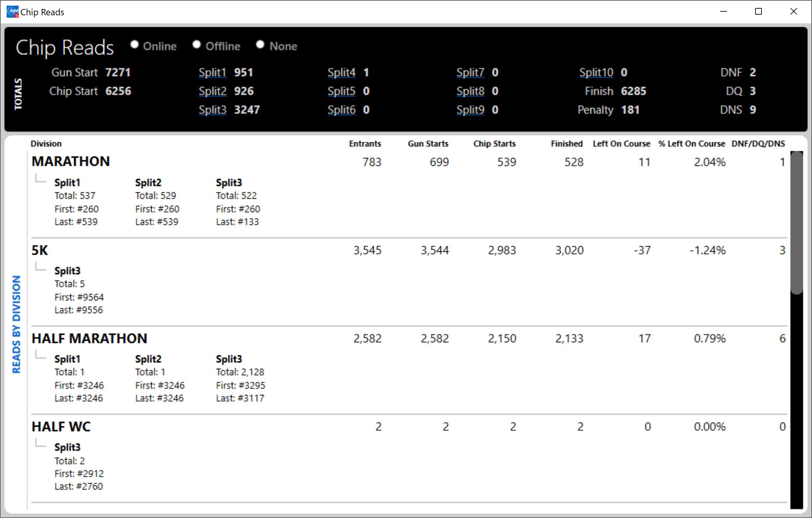Click the DQ total value
812x518 pixels.
(753, 91)
